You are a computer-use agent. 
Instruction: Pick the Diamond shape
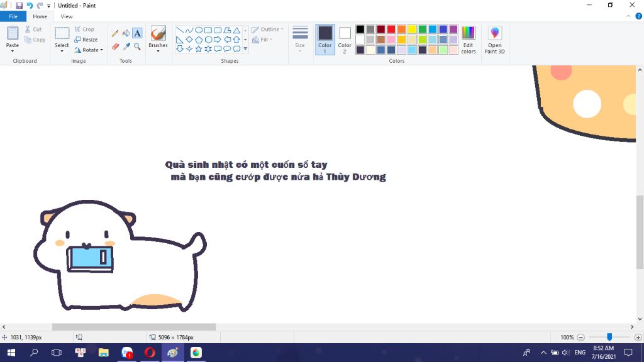point(189,40)
